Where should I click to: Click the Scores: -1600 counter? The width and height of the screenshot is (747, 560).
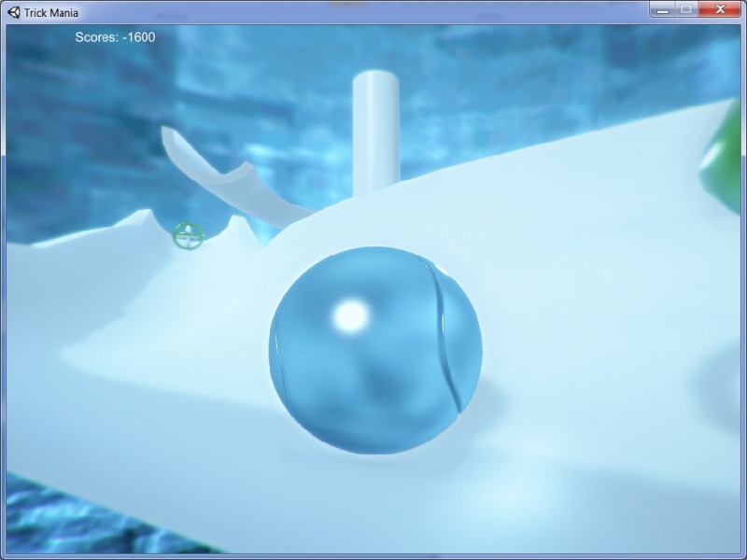(115, 37)
